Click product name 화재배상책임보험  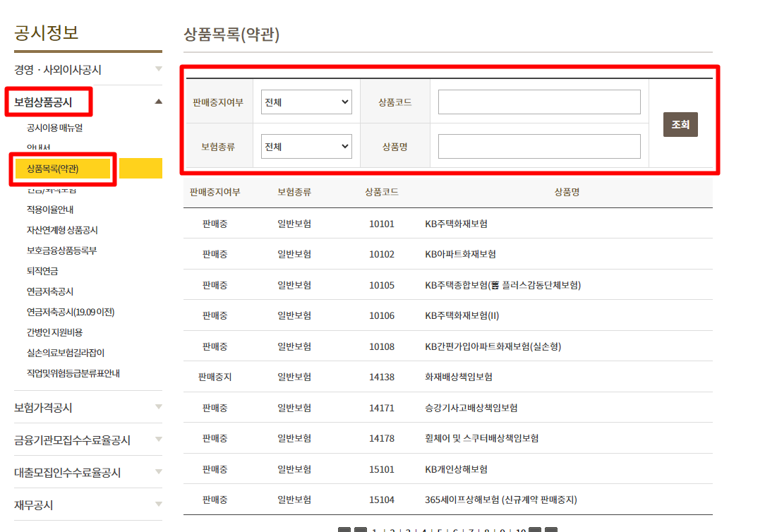(x=459, y=377)
